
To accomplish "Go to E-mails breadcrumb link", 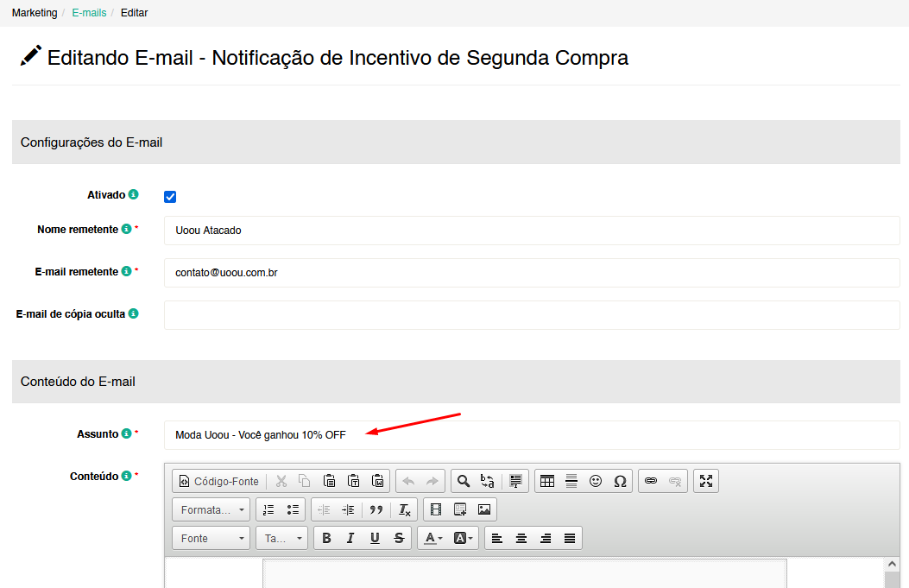I will (89, 13).
